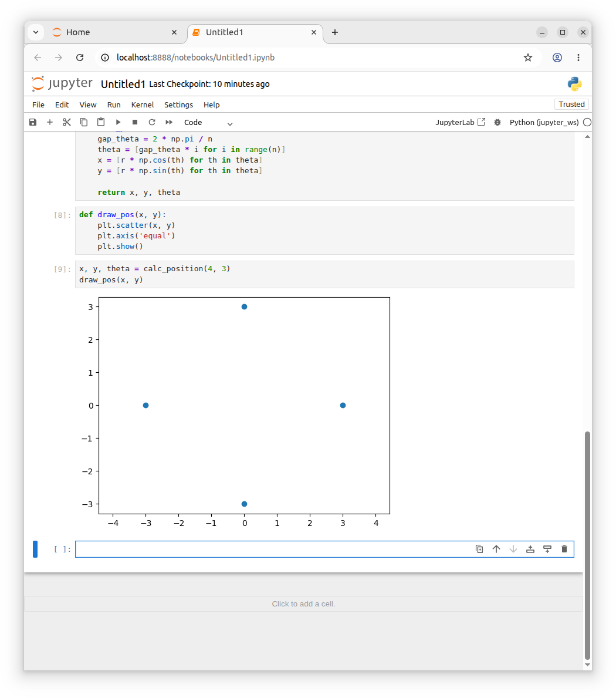Interrupt the kernel with the stop icon
616x698 pixels.
click(135, 122)
